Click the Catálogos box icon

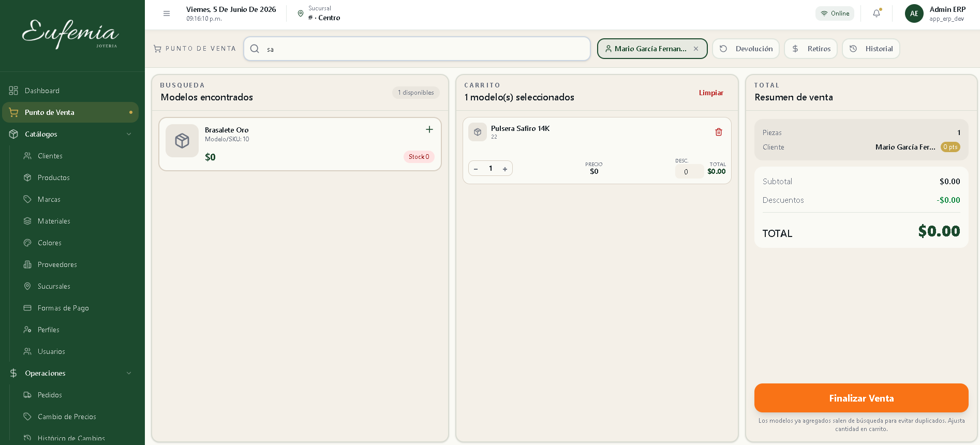(13, 134)
